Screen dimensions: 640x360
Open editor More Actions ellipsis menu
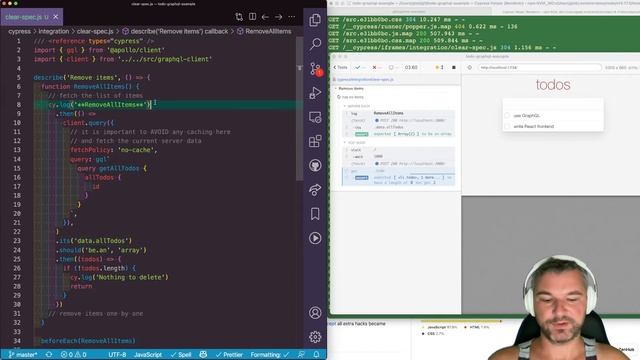pos(292,17)
